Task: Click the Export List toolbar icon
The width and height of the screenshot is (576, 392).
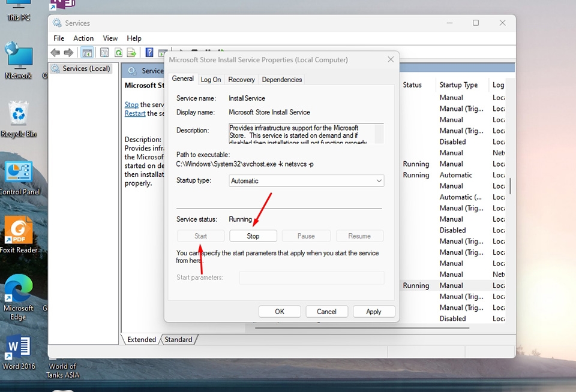Action: point(131,53)
